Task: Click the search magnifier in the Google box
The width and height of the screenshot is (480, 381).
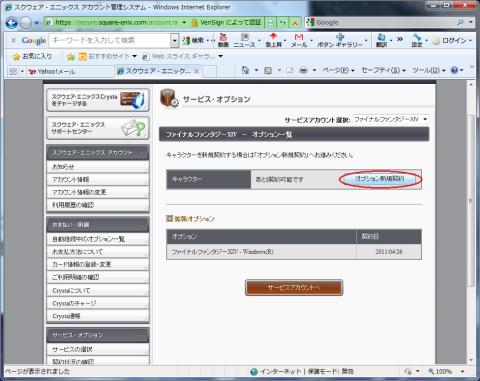Action: coord(461,22)
